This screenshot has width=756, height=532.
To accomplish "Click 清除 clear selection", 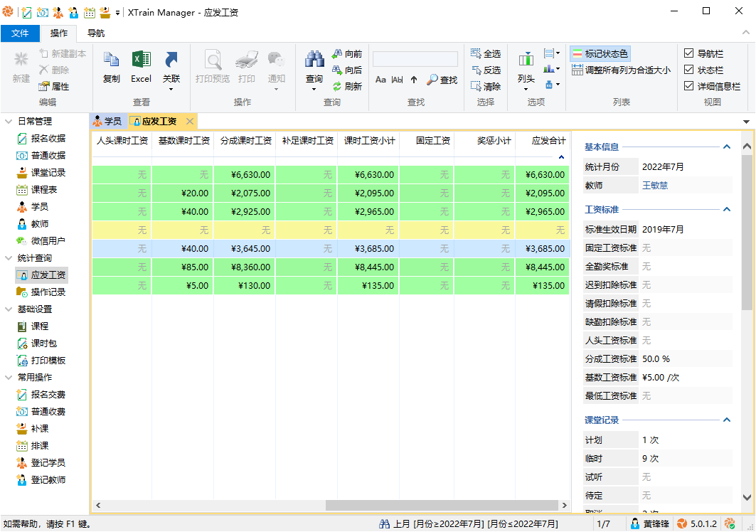I will [486, 86].
